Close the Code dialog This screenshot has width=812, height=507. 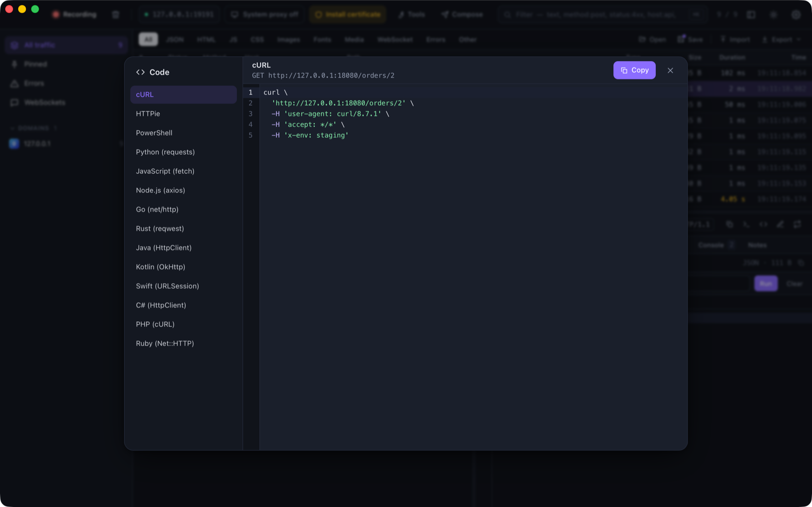[670, 70]
